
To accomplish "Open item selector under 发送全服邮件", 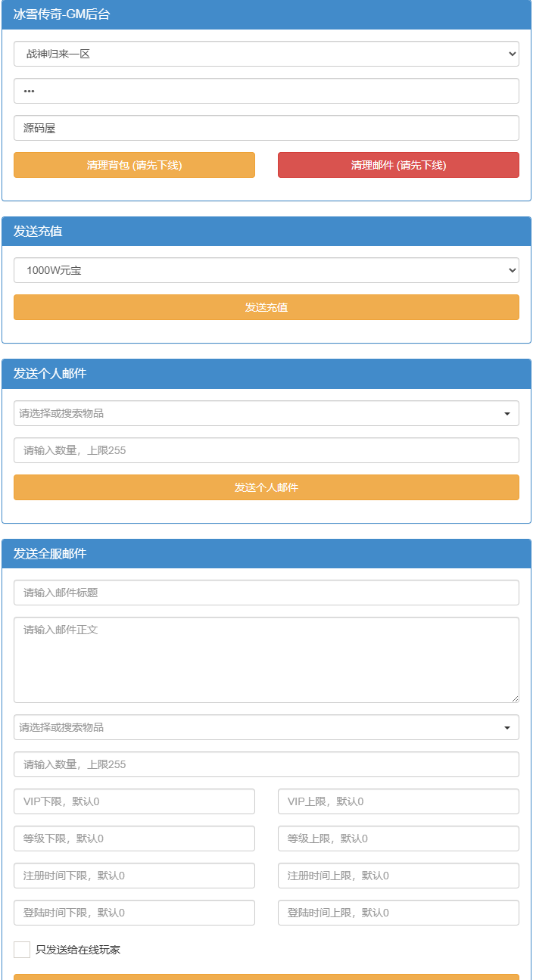I will click(266, 727).
